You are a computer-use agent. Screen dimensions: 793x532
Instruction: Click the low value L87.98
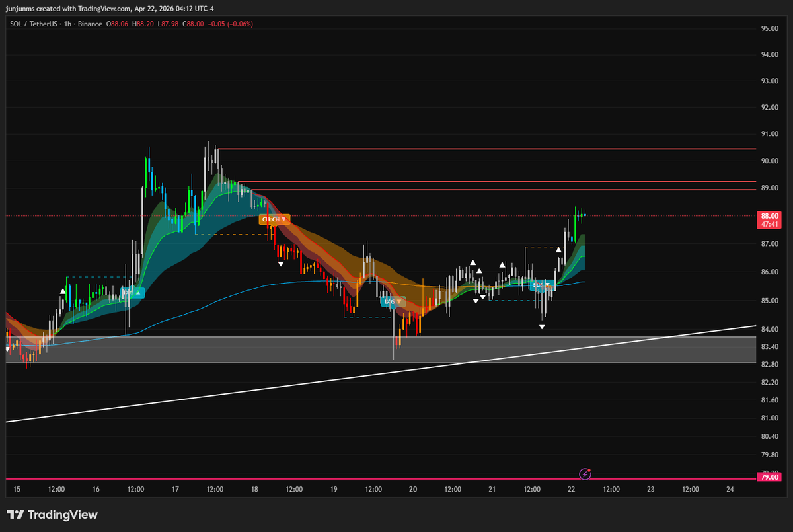(x=167, y=24)
